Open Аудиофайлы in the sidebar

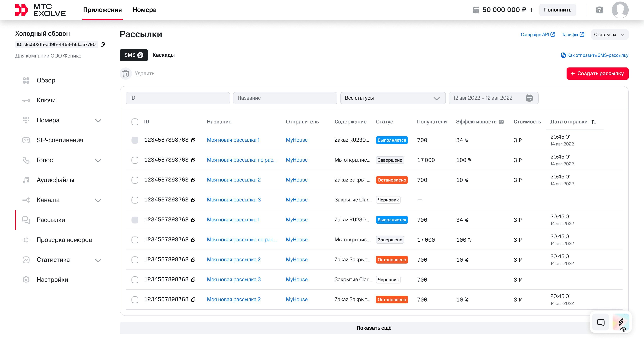coord(55,180)
